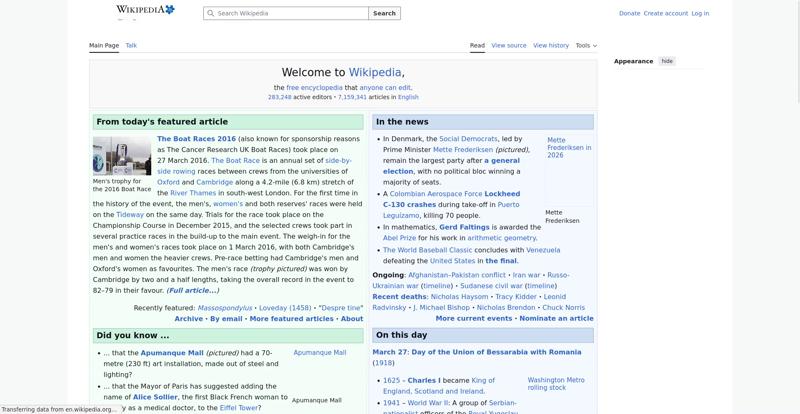Click the Nominate an article link
This screenshot has height=414, width=800.
(556, 319)
